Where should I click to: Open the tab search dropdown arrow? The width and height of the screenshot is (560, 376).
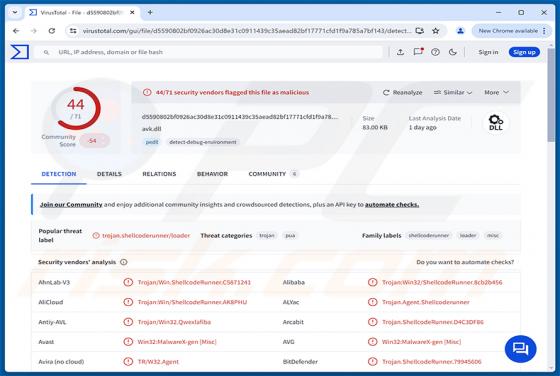15,12
